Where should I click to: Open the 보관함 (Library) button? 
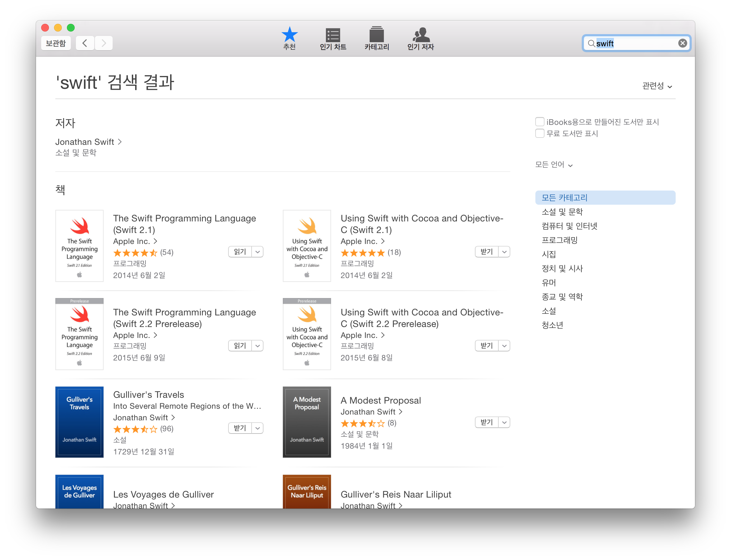tap(56, 43)
